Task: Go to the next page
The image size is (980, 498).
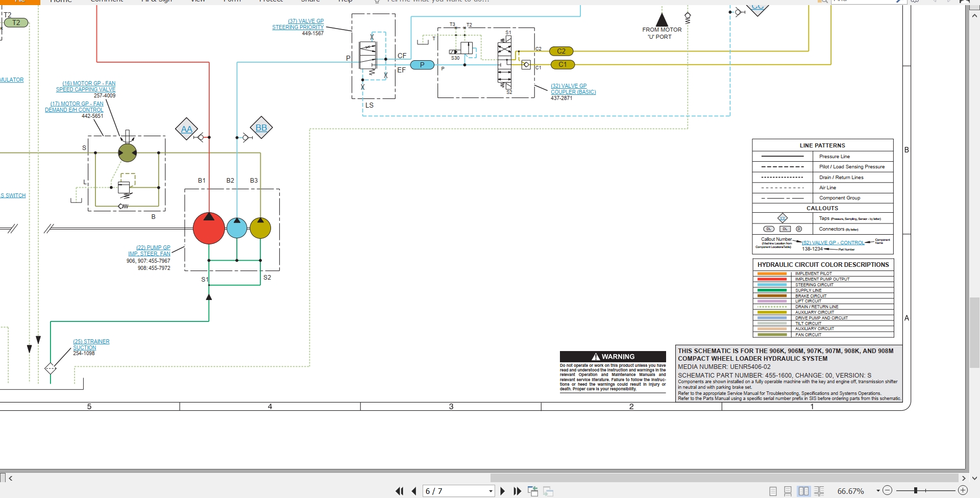Action: tap(502, 491)
